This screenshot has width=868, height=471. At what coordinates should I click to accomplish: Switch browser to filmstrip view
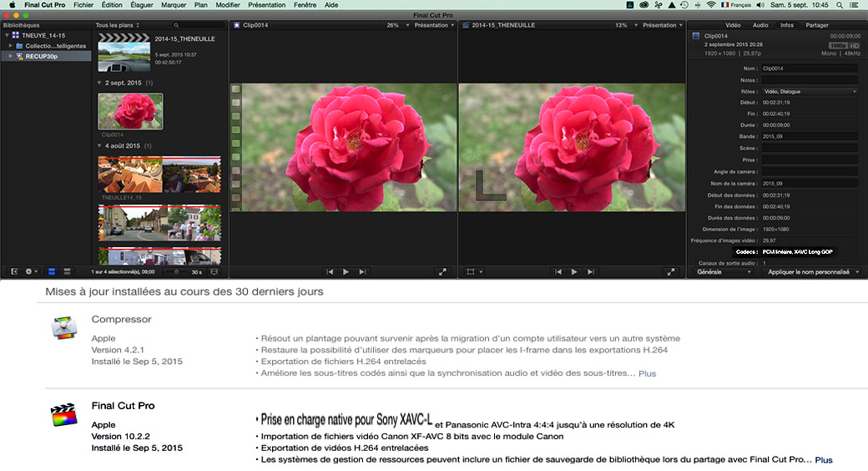51,271
